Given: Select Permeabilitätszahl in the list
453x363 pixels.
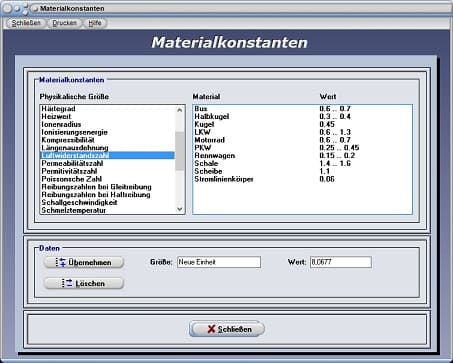Looking at the screenshot, I should click(107, 163).
